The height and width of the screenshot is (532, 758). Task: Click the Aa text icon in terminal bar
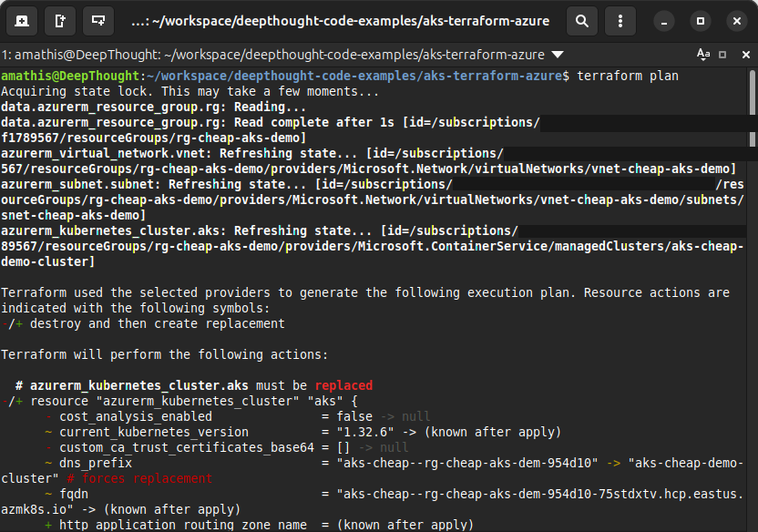point(703,54)
